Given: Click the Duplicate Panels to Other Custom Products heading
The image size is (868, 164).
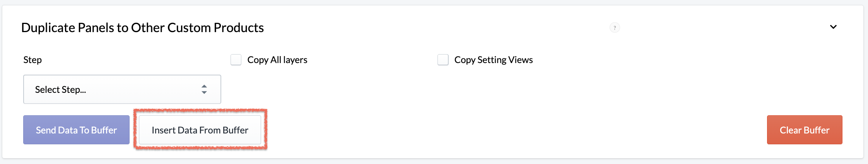Looking at the screenshot, I should point(142,28).
